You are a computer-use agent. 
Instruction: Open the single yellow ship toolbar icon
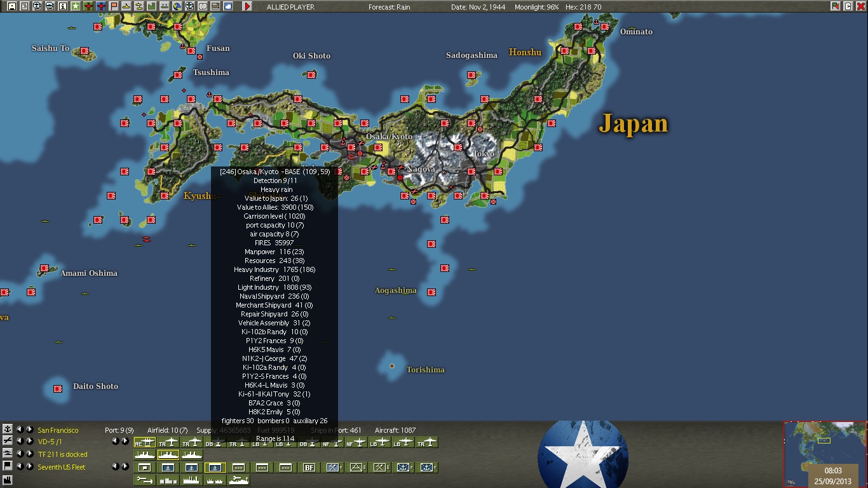[126, 6]
